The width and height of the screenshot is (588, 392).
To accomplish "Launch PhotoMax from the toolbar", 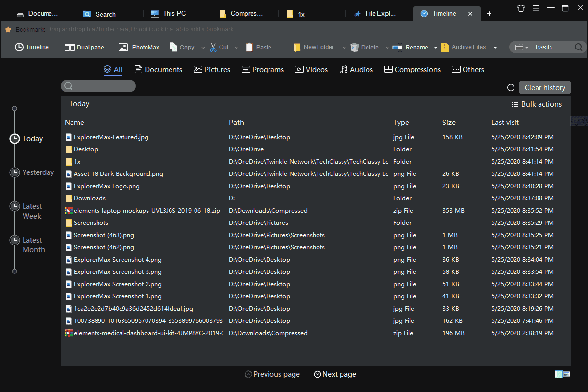I will point(139,47).
